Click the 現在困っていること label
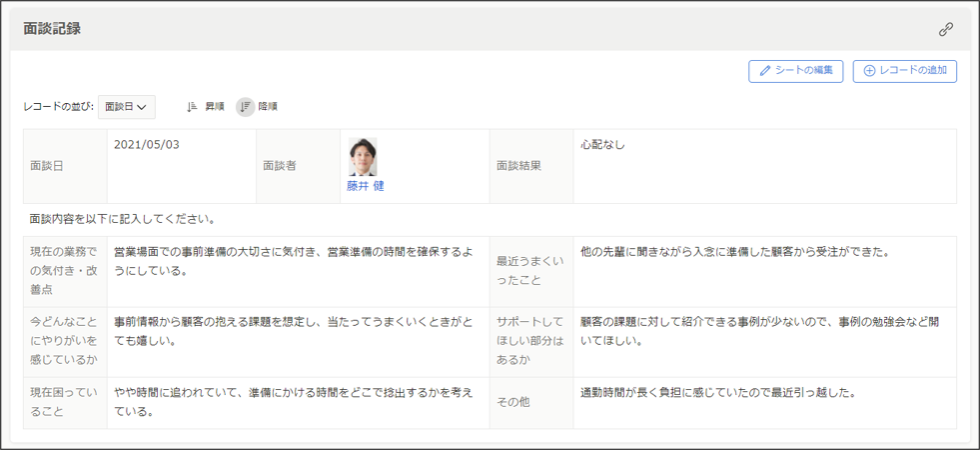Viewport: 980px width, 450px height. pos(64,402)
